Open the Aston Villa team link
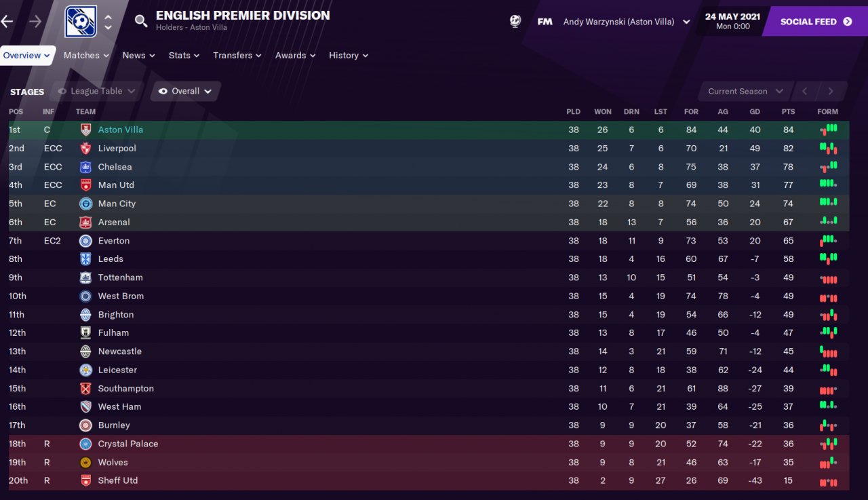 pyautogui.click(x=120, y=130)
